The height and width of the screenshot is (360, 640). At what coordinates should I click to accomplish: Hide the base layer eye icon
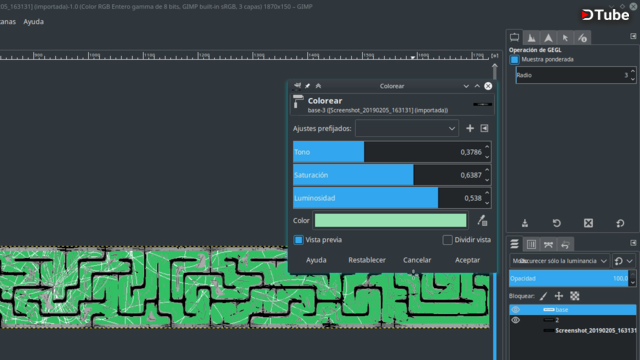coord(516,310)
